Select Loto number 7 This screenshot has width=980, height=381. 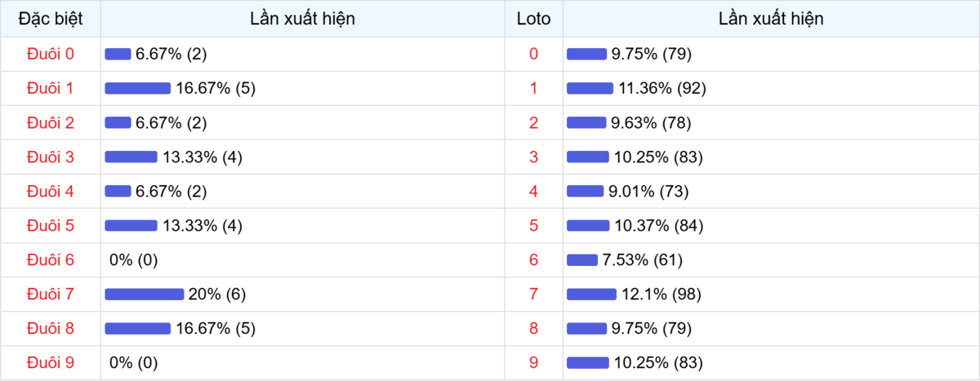coord(534,294)
